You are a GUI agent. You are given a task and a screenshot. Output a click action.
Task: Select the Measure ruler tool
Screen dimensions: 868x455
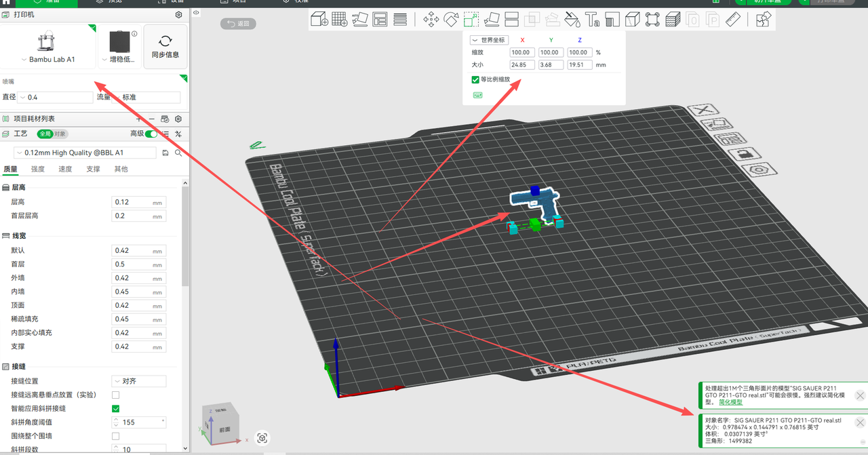[733, 20]
